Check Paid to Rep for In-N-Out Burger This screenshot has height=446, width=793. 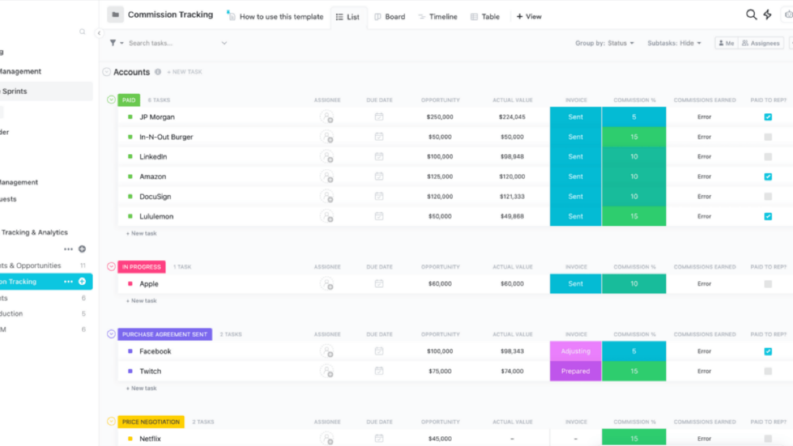(768, 137)
